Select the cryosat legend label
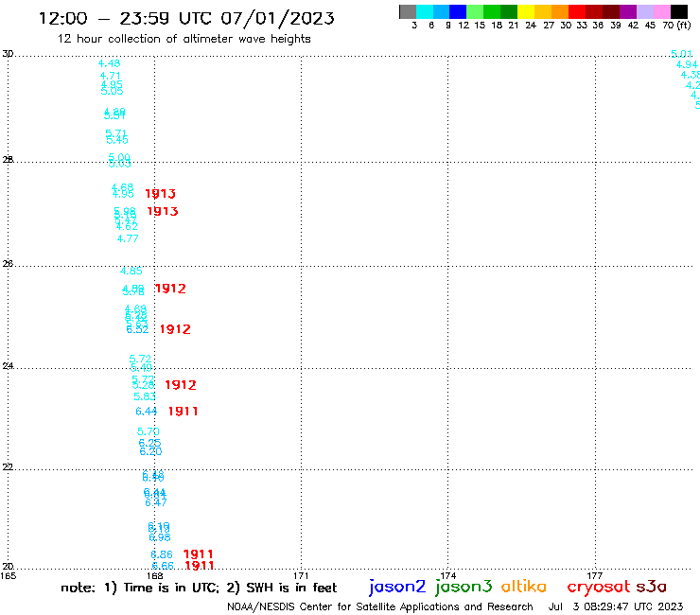This screenshot has width=700, height=615. 598,587
